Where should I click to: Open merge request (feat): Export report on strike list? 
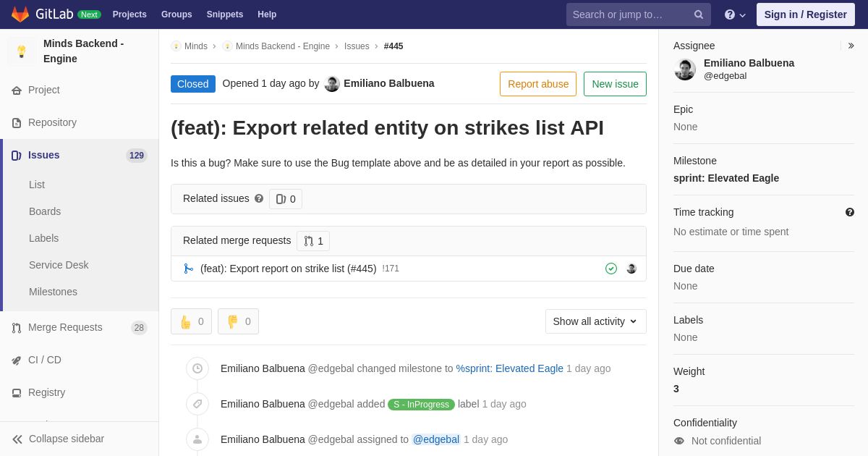click(289, 269)
